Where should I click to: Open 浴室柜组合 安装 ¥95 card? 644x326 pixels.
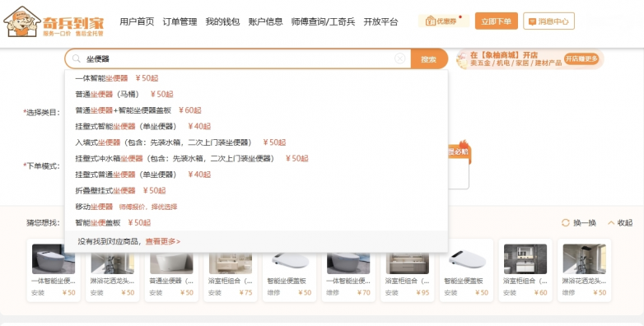tap(408, 270)
